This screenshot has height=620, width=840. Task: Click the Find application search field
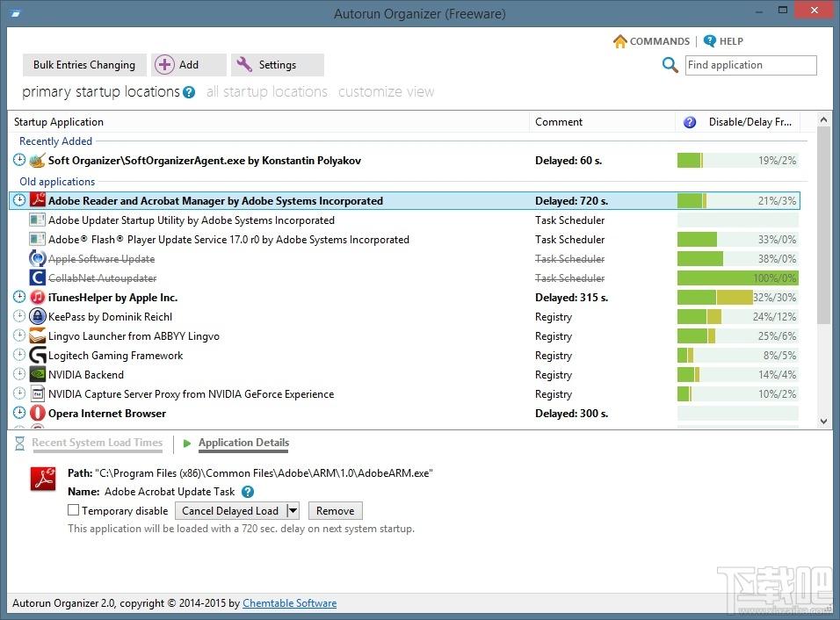(x=750, y=65)
